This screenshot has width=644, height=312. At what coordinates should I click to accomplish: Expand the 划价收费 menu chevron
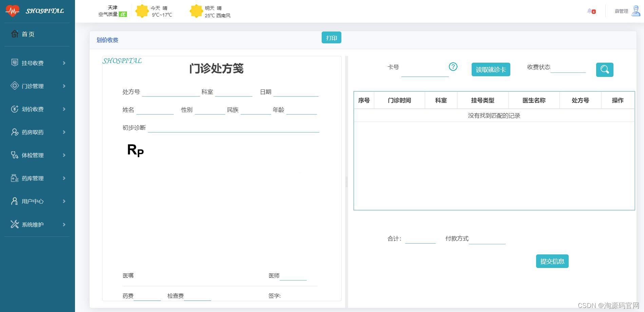(64, 109)
